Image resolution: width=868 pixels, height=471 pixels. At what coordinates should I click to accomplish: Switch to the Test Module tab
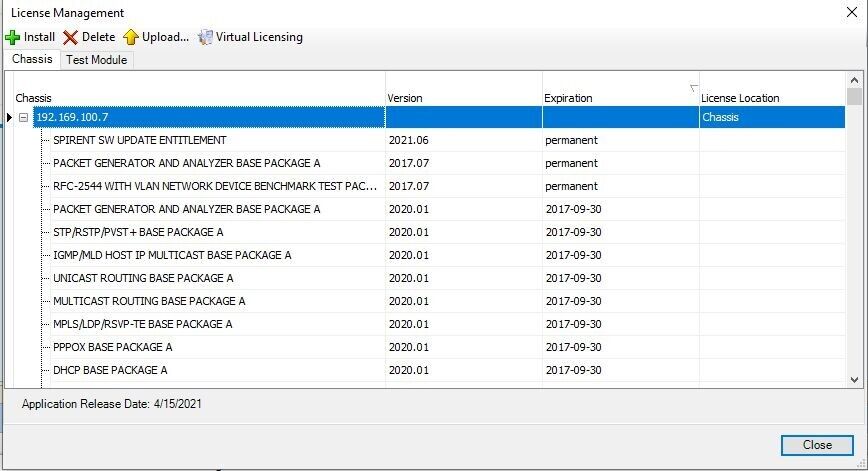[x=96, y=60]
